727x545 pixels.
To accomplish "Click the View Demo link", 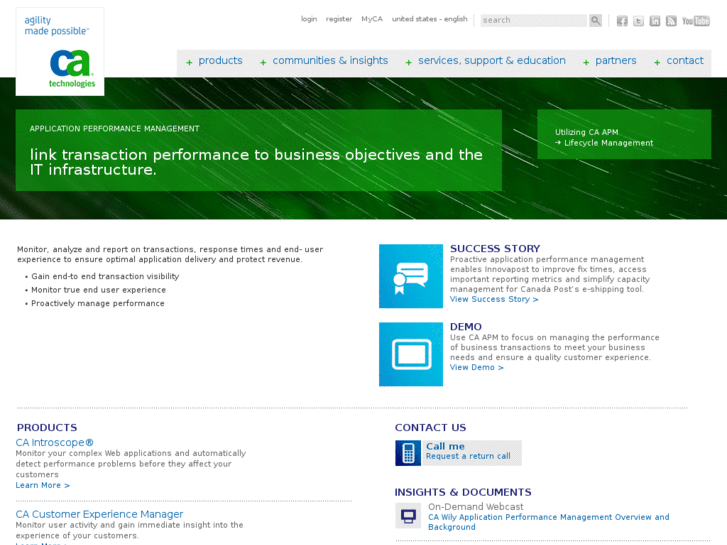I will click(x=477, y=367).
